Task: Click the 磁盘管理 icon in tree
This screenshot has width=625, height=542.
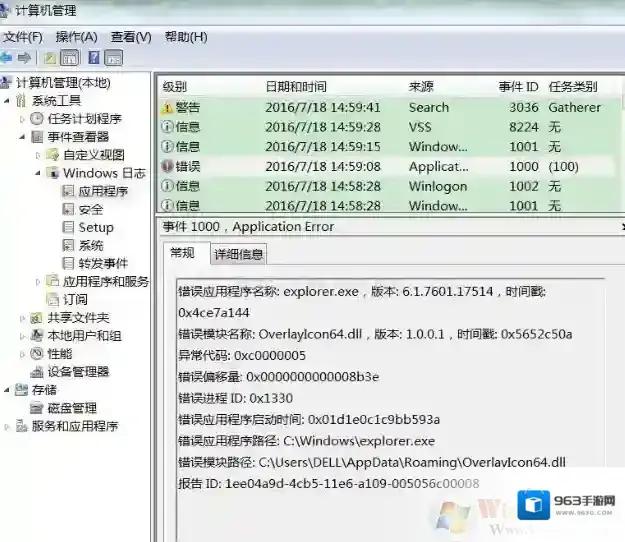Action: [37, 407]
